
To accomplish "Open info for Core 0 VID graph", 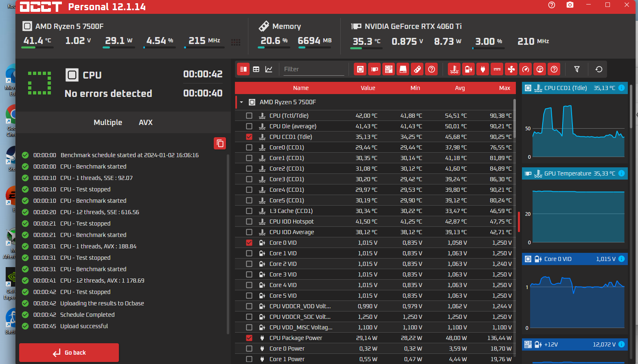I will (621, 259).
